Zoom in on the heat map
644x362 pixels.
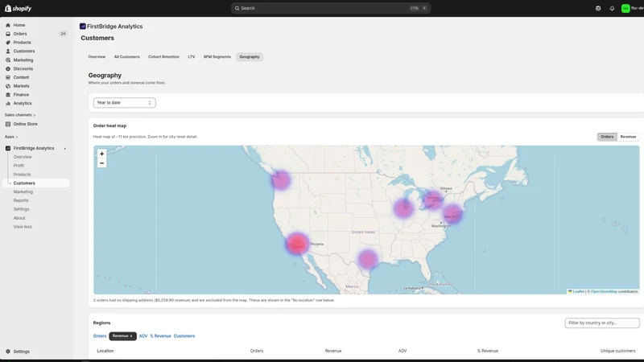pyautogui.click(x=102, y=154)
